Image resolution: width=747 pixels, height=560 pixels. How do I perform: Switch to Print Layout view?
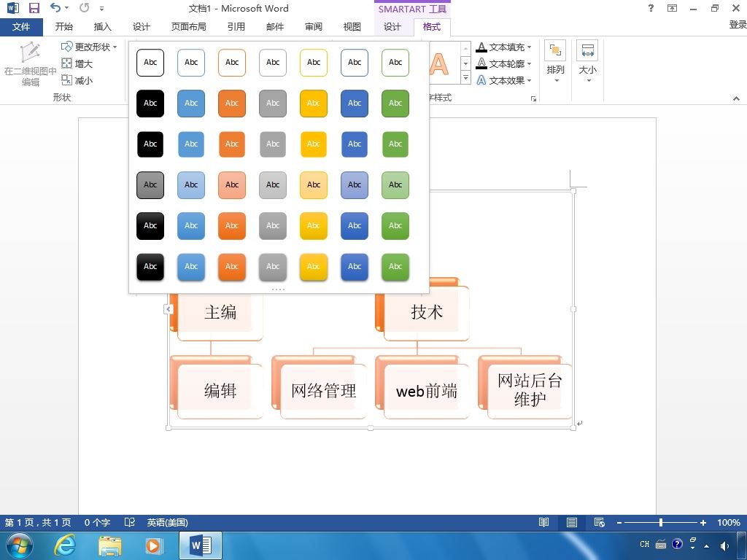tap(572, 522)
